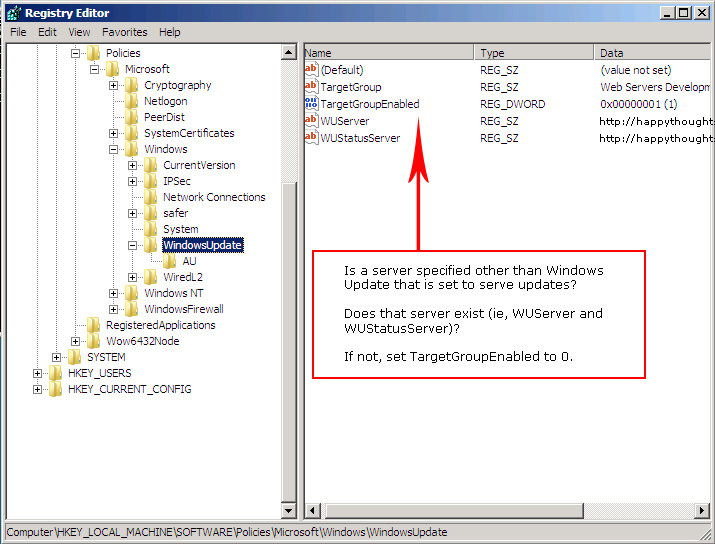Open the Favorites menu
This screenshot has width=715, height=544.
coord(124,32)
